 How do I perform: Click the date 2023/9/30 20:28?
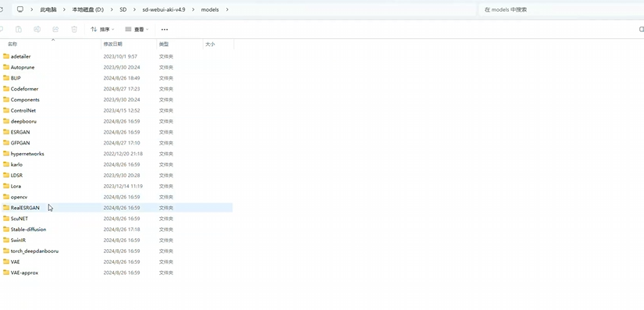[x=122, y=176]
